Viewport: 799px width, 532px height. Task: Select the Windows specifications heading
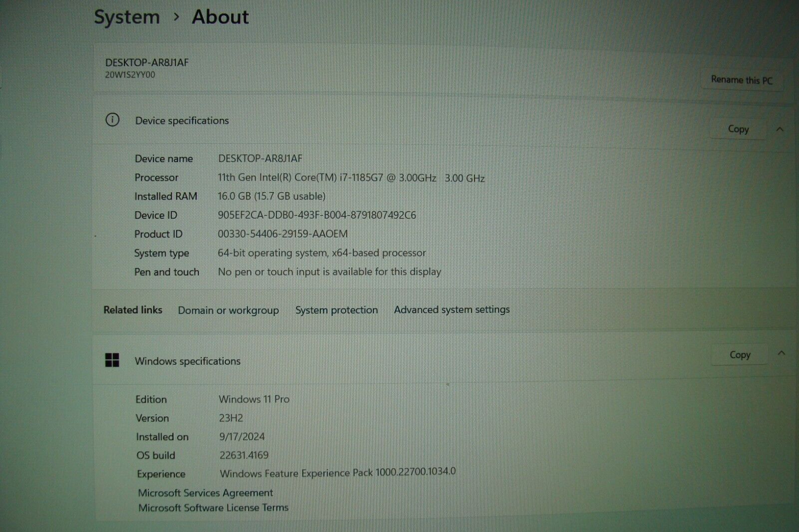[187, 361]
